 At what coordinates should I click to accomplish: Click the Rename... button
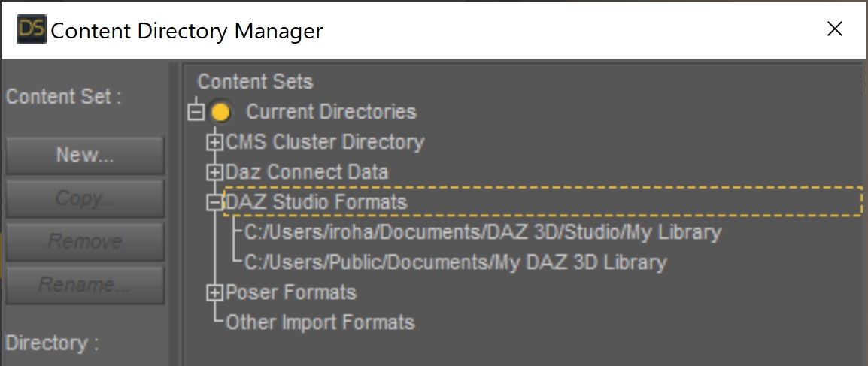click(x=85, y=286)
